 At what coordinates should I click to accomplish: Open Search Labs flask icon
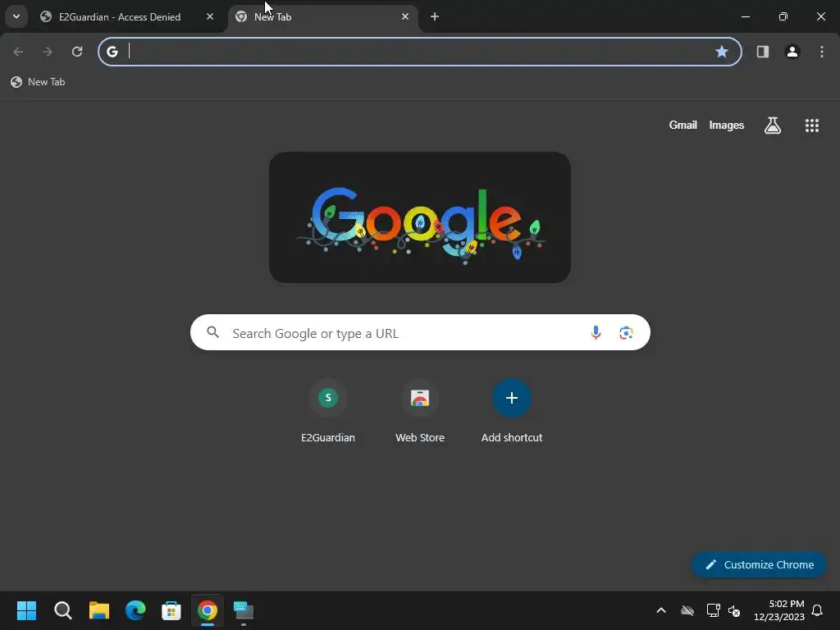(x=773, y=126)
